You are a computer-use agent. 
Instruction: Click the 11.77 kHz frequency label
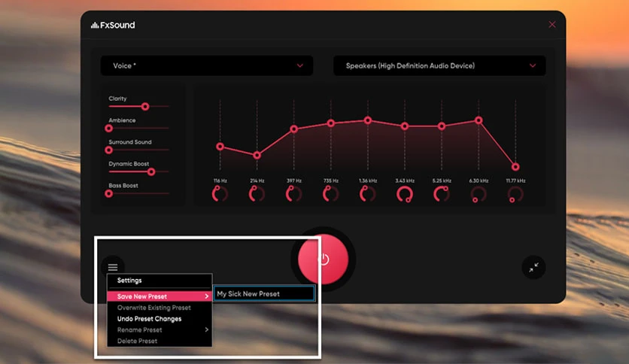[515, 180]
